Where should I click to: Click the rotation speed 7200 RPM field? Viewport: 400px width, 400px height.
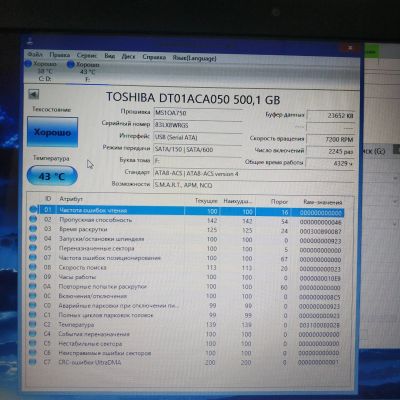(x=330, y=139)
